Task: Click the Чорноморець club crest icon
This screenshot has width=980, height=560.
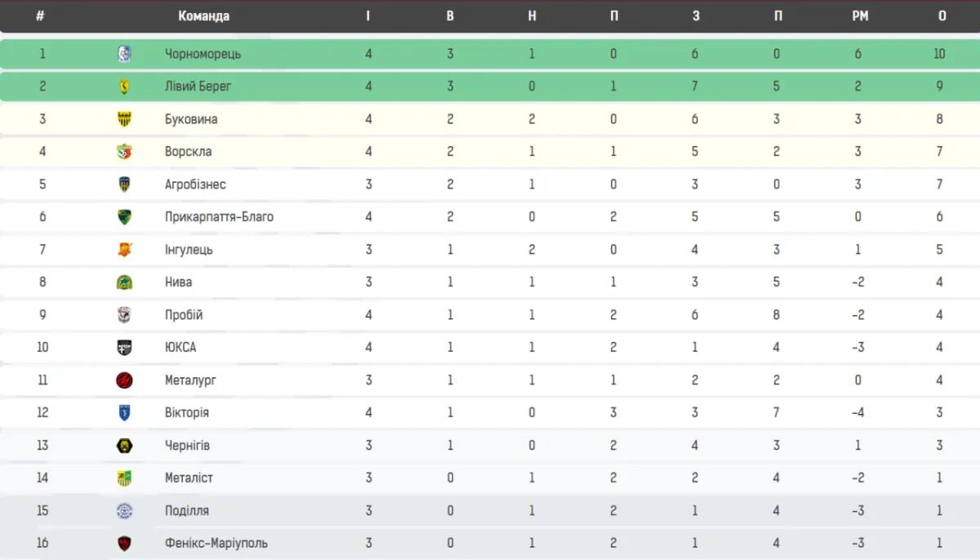Action: [124, 54]
